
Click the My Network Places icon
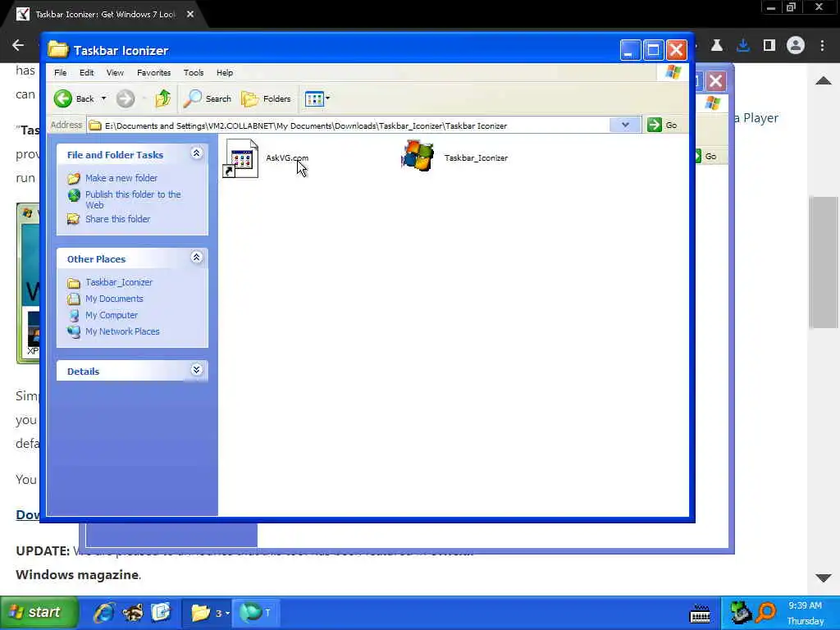(73, 331)
